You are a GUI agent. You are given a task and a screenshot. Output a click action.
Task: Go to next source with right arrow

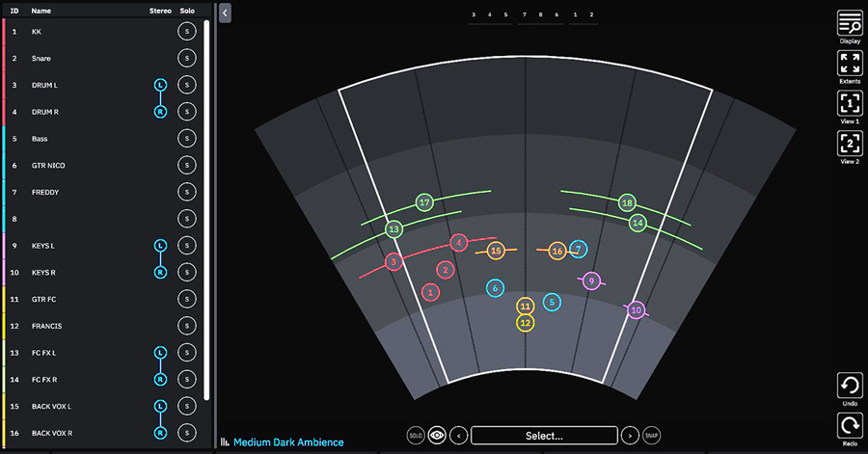630,436
